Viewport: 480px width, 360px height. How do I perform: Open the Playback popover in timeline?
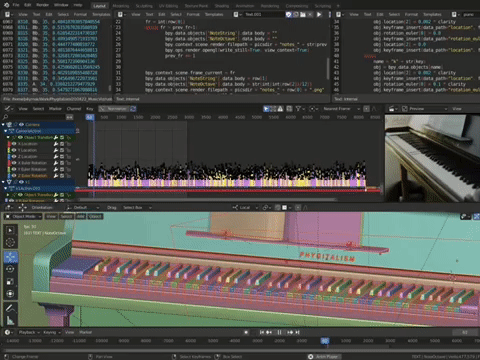[29, 332]
